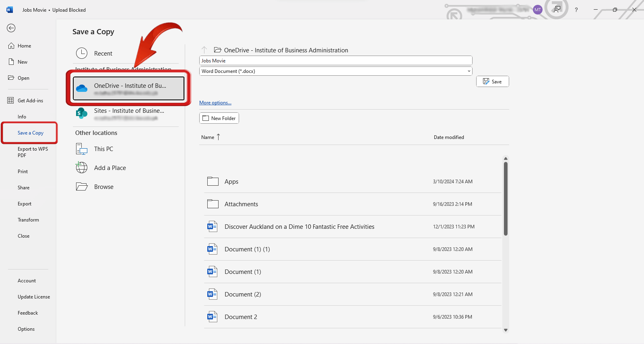Close the document via Close item
The height and width of the screenshot is (344, 644).
pos(24,236)
